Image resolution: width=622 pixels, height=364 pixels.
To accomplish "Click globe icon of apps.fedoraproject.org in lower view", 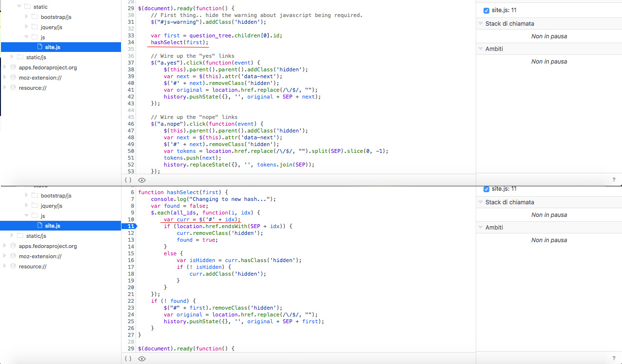I will point(13,246).
